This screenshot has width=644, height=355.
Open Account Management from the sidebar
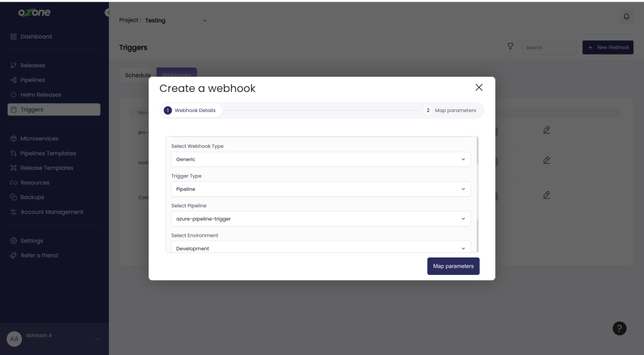(x=52, y=212)
